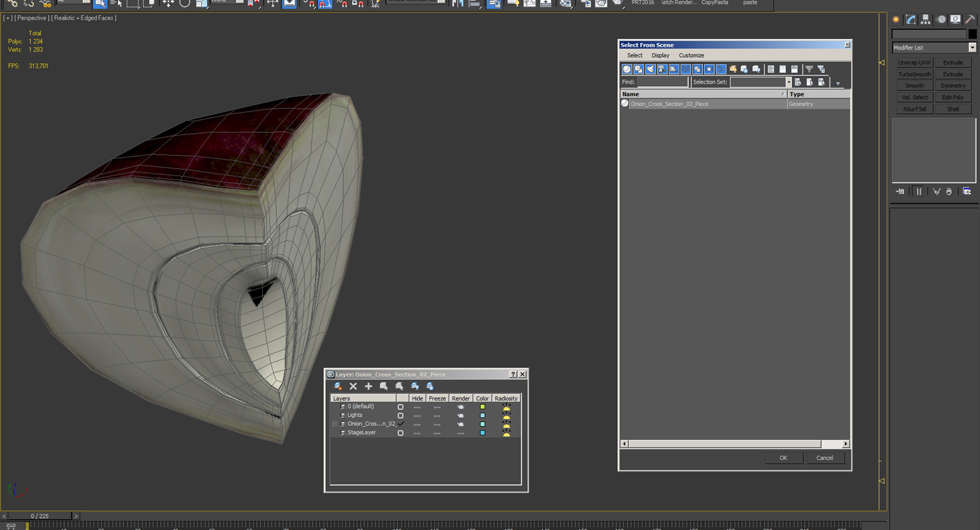Image resolution: width=980 pixels, height=530 pixels.
Task: Click Select All icon in Select From Scene
Action: click(771, 69)
